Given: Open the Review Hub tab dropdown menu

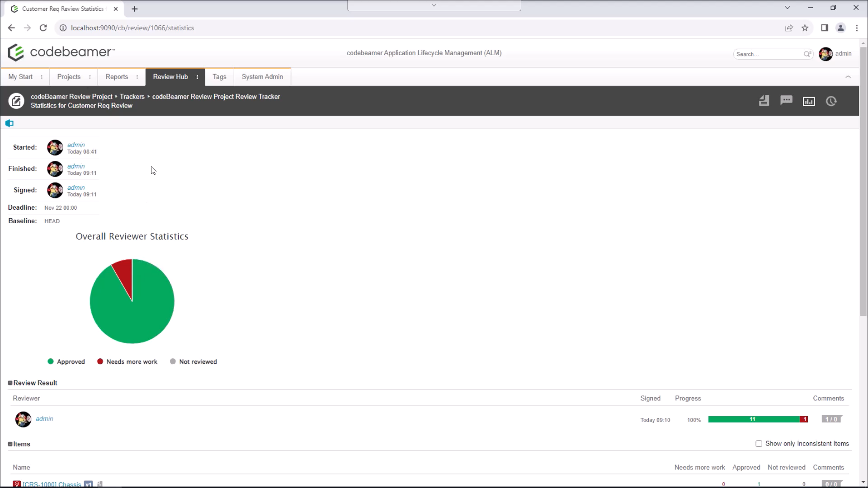Looking at the screenshot, I should pos(198,77).
